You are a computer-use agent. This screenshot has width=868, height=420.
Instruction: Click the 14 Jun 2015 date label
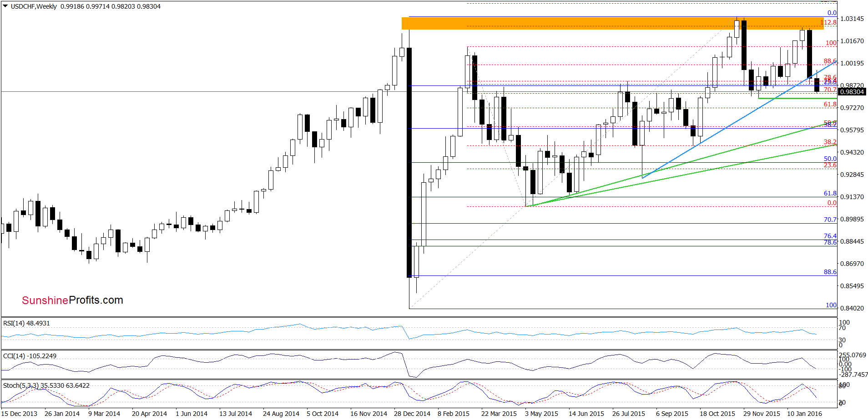(586, 414)
